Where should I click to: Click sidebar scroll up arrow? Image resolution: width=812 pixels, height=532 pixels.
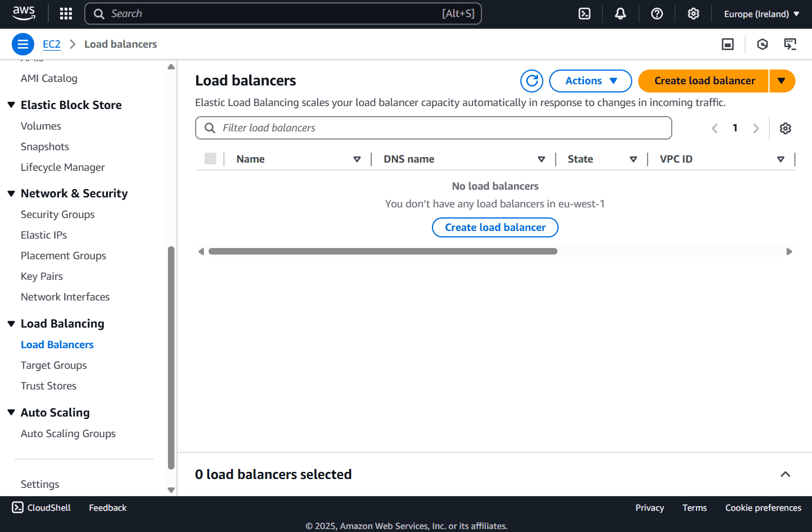pos(171,67)
